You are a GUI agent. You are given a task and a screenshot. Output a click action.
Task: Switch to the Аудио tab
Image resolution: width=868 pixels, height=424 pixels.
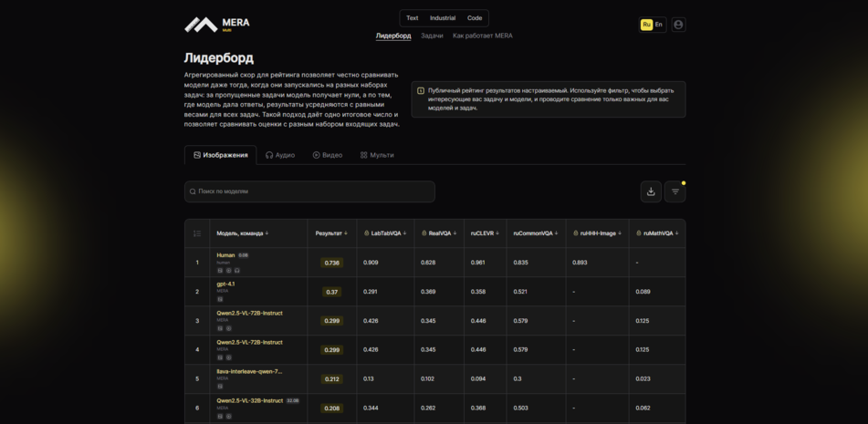point(280,155)
